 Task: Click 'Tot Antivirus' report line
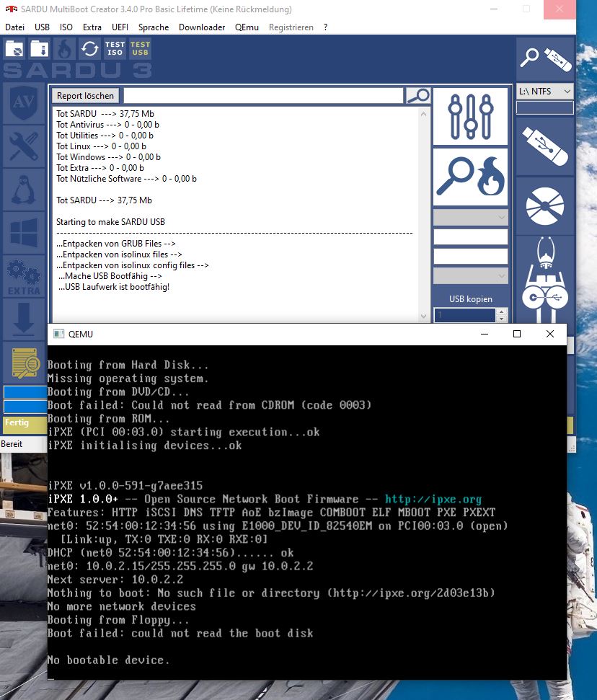[x=107, y=125]
